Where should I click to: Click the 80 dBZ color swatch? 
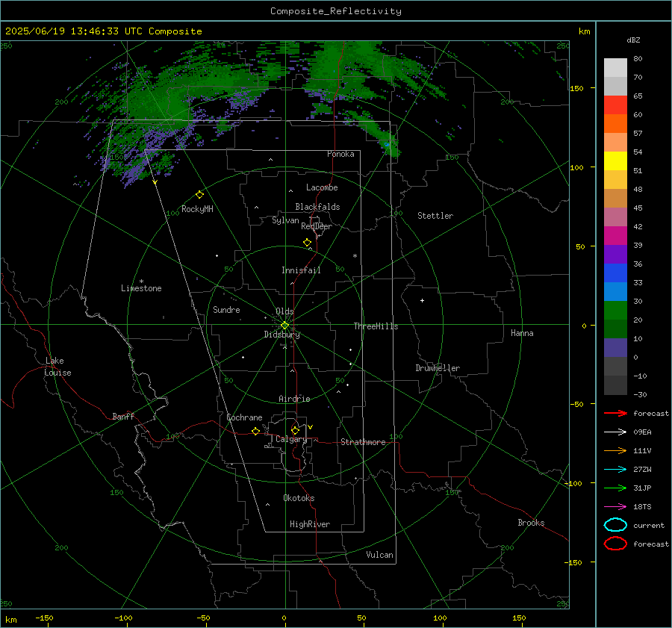click(x=615, y=67)
